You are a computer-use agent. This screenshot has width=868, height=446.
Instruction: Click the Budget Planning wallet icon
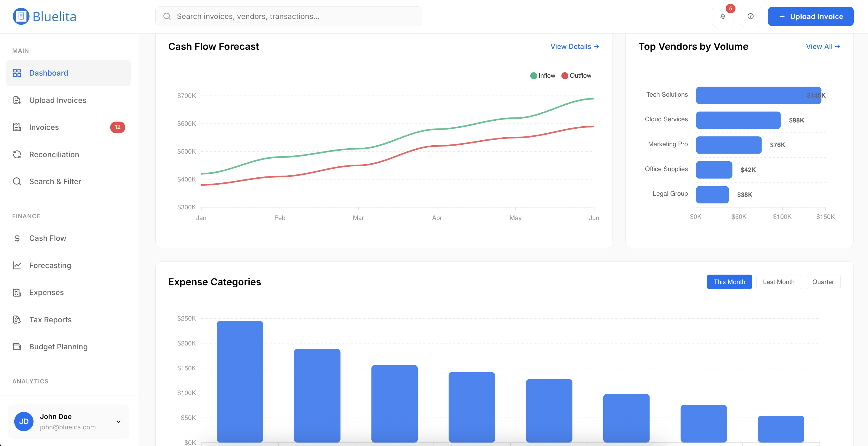pyautogui.click(x=17, y=347)
